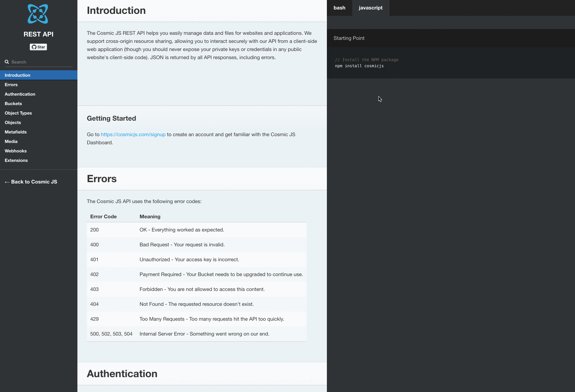Click the GitHub Star button

coord(38,47)
